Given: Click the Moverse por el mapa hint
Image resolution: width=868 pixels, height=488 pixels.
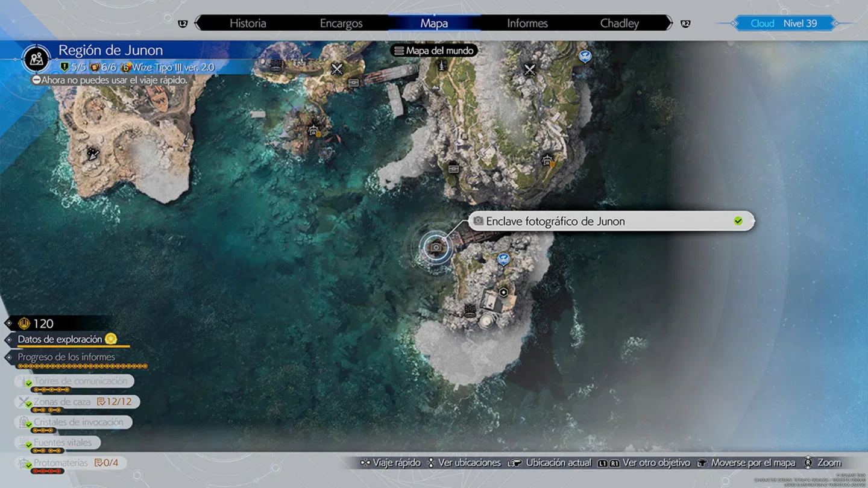Looking at the screenshot, I should point(746,463).
